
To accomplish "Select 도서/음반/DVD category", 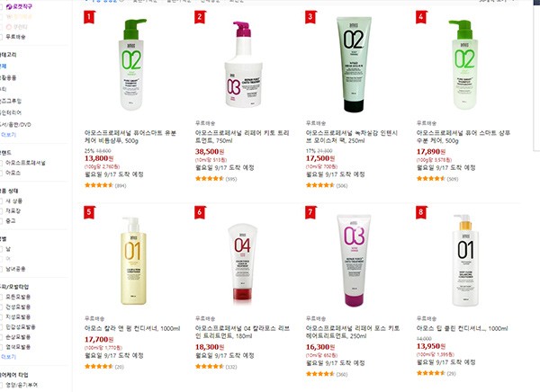I will click(15, 125).
